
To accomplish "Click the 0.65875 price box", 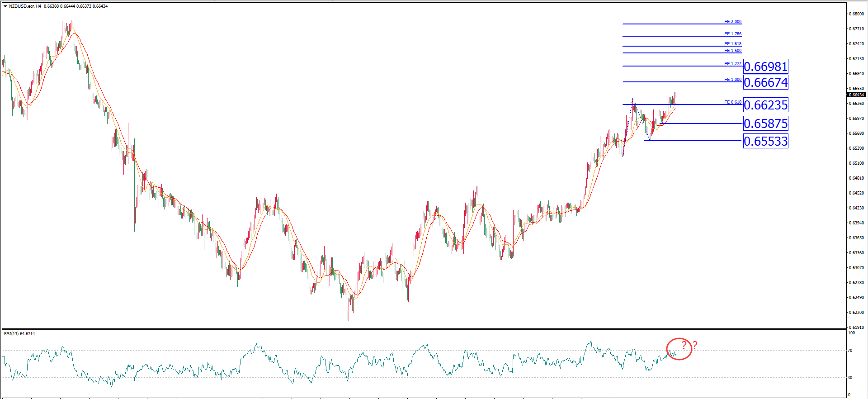I will (765, 124).
